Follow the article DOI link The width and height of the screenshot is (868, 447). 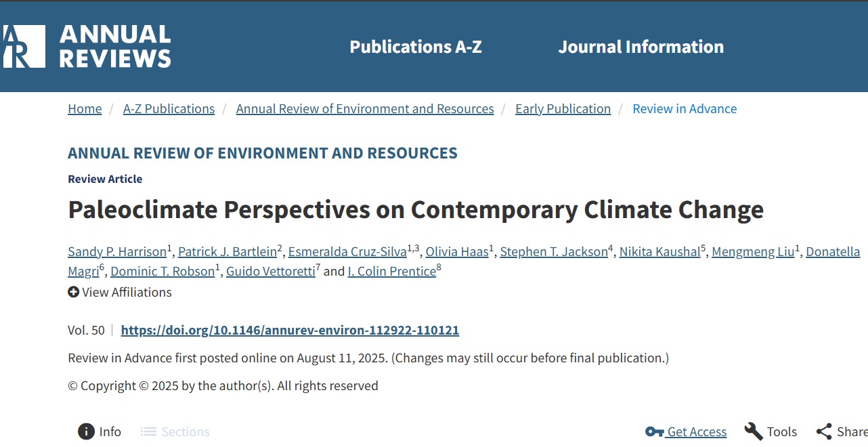290,330
